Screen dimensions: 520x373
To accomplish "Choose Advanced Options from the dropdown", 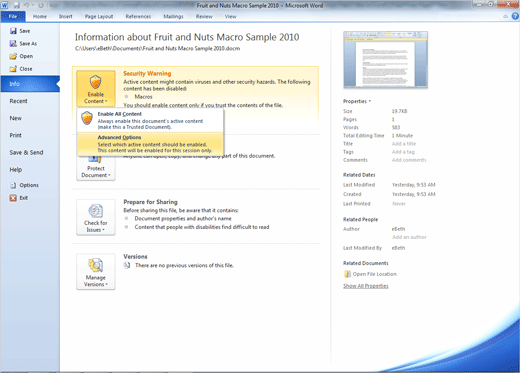I will point(150,144).
